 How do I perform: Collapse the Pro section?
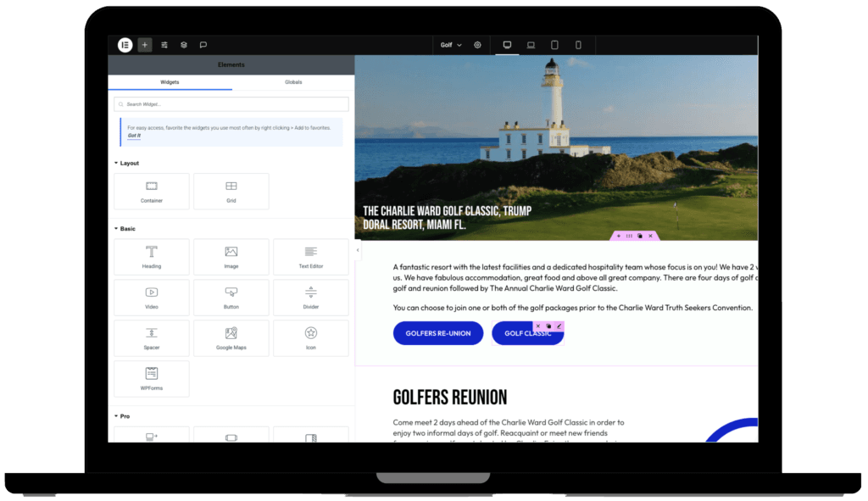coord(122,416)
